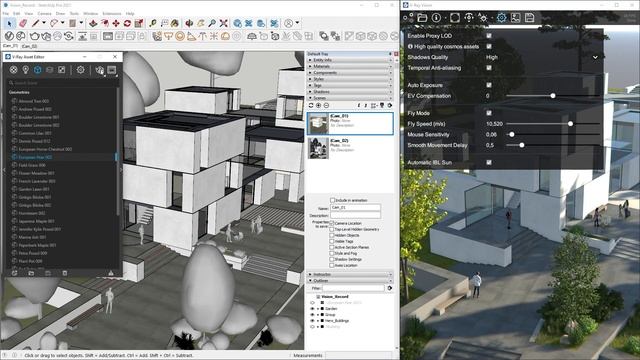Pick the Eraser tool

[23, 23]
